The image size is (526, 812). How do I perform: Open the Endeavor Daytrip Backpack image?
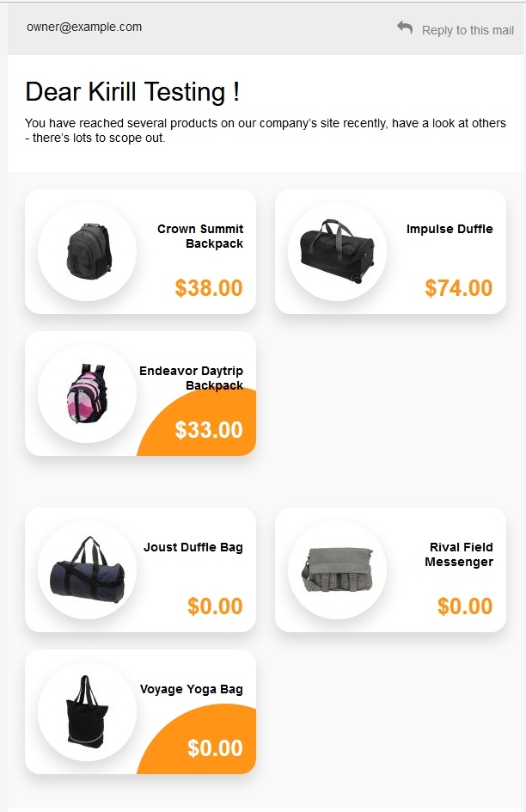(88, 394)
